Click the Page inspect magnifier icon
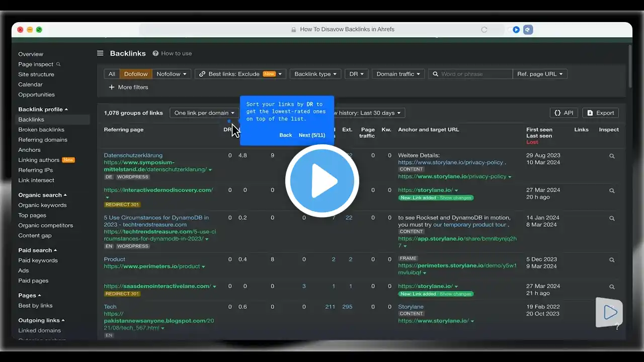The width and height of the screenshot is (644, 362). (58, 64)
